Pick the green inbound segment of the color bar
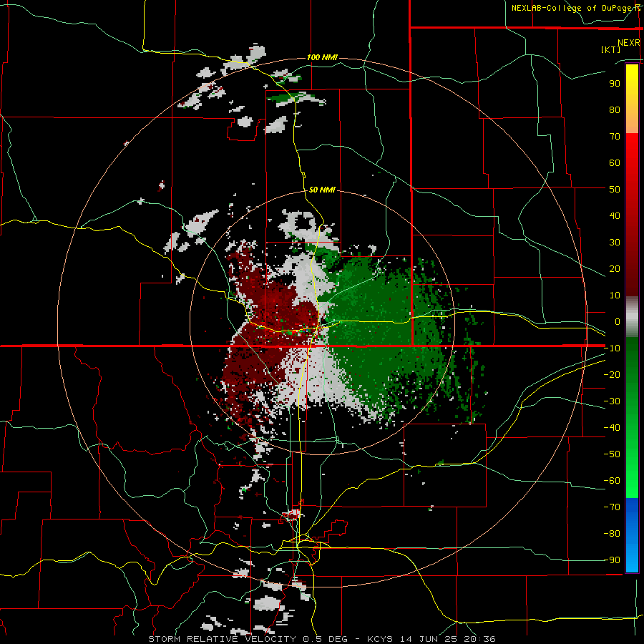The image size is (644, 644). tap(632, 418)
